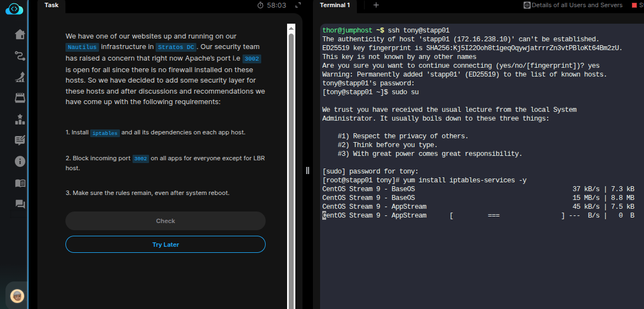Switch to the Terminal 1 tab
This screenshot has height=309, width=644.
(x=335, y=6)
